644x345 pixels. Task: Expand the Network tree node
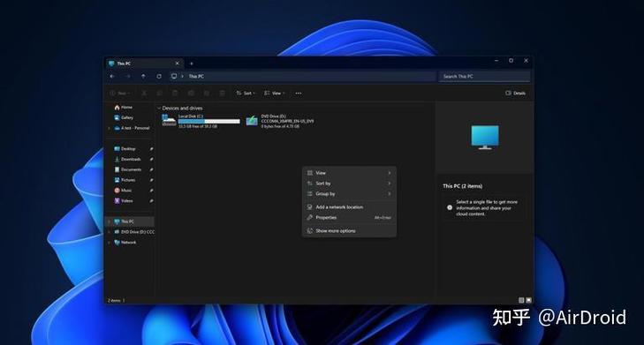click(x=109, y=243)
